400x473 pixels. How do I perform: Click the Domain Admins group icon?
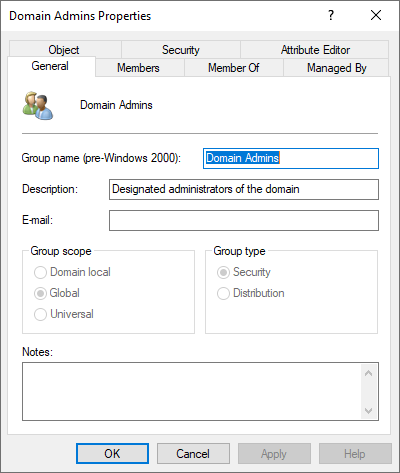pos(38,105)
